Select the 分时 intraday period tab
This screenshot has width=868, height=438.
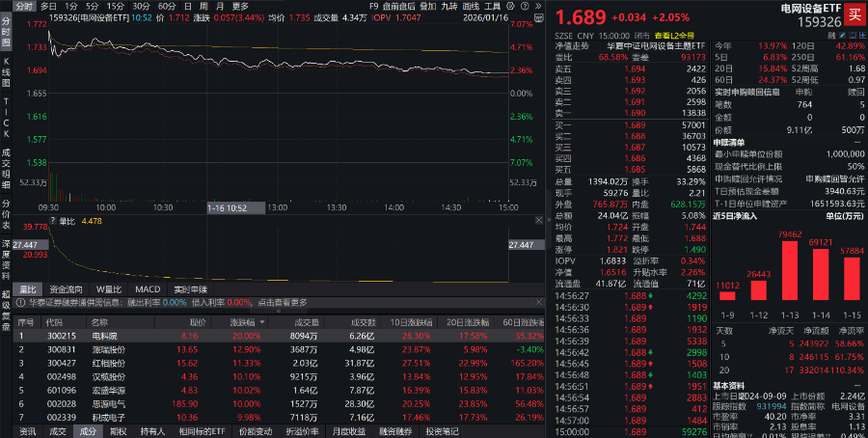[x=24, y=6]
